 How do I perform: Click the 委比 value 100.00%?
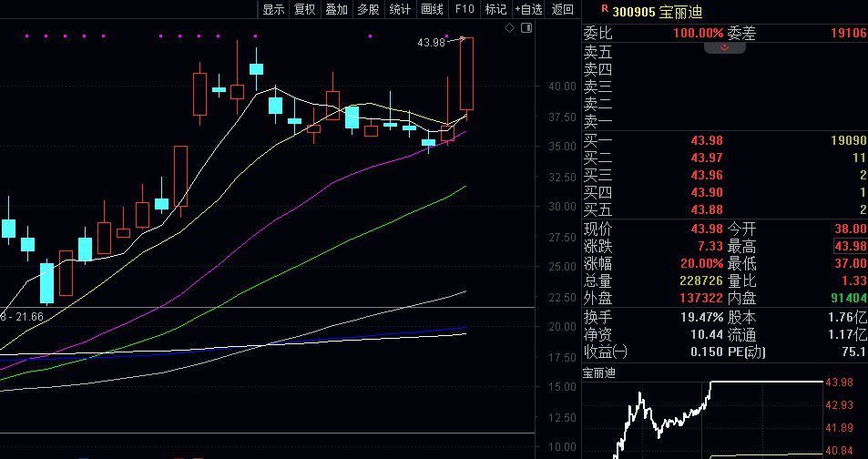(698, 33)
